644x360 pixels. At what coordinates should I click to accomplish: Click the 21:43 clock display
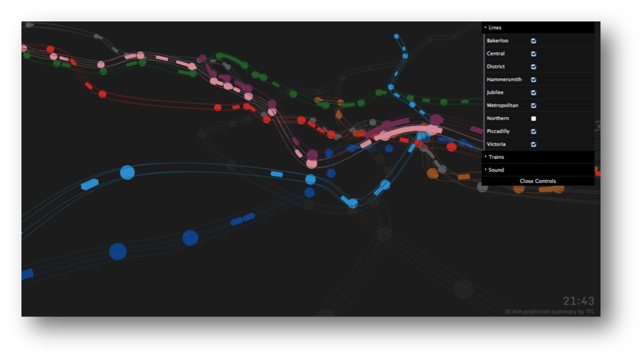[x=578, y=302]
